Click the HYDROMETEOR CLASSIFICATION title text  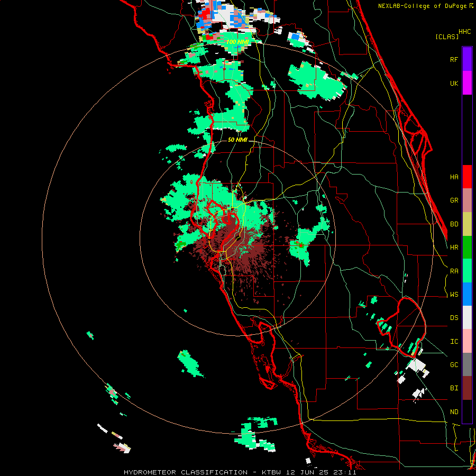(186, 472)
